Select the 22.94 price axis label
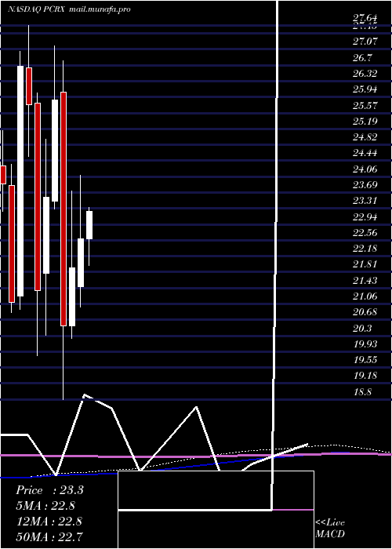The image size is (392, 549). [365, 216]
